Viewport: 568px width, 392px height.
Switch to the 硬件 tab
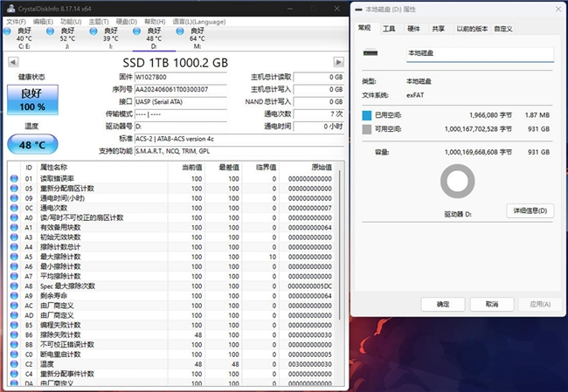(413, 29)
